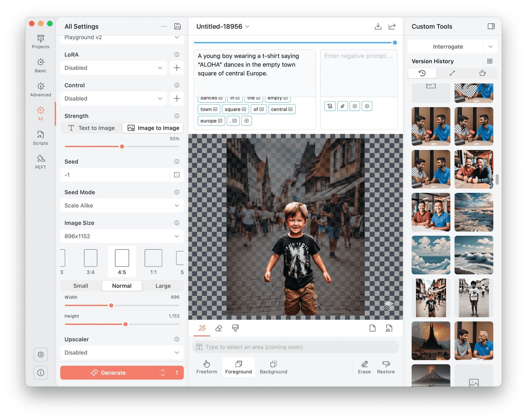Select Freeform selection mode

(207, 367)
